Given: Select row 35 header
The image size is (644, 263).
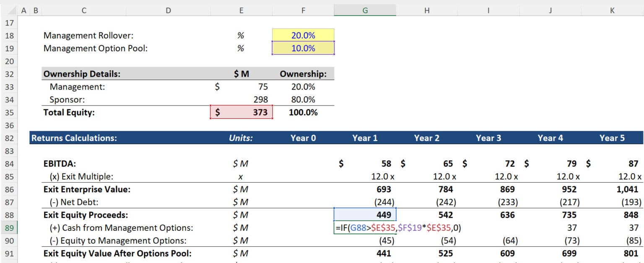Looking at the screenshot, I should [9, 112].
